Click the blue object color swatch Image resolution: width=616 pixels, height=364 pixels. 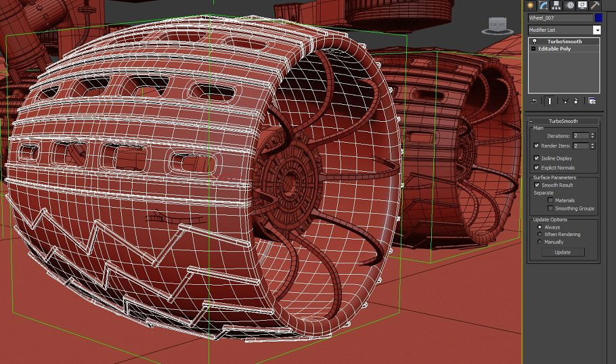point(598,18)
